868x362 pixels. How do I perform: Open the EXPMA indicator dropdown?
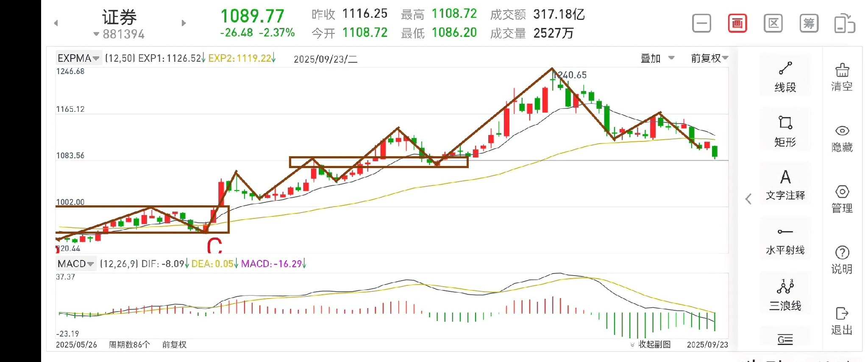(78, 58)
